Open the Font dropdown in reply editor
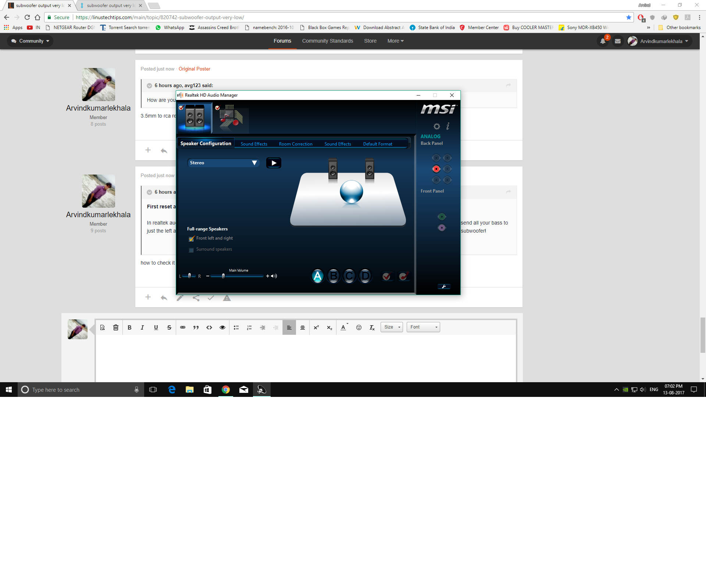This screenshot has width=706, height=588. (x=423, y=327)
